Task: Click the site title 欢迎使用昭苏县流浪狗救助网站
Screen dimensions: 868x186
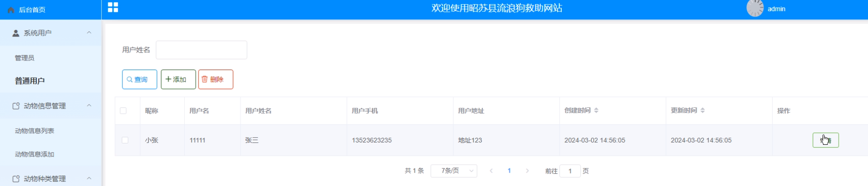Action: [497, 8]
